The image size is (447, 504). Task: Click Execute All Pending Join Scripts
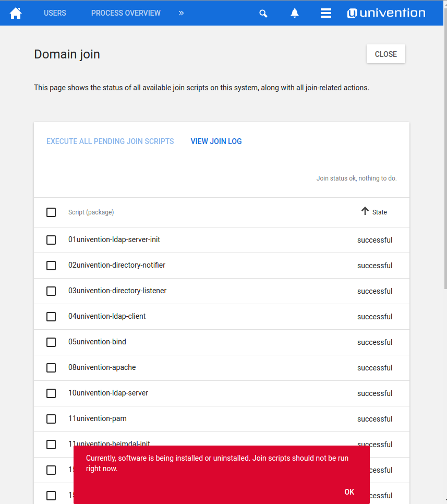[x=110, y=141]
